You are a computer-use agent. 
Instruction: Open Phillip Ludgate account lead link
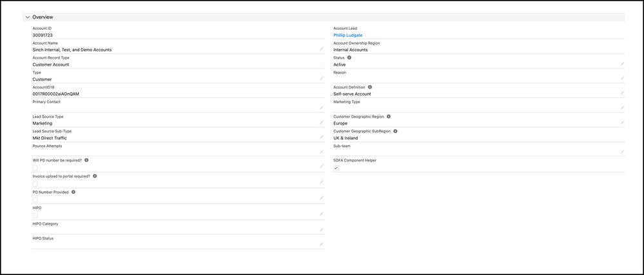pos(347,36)
